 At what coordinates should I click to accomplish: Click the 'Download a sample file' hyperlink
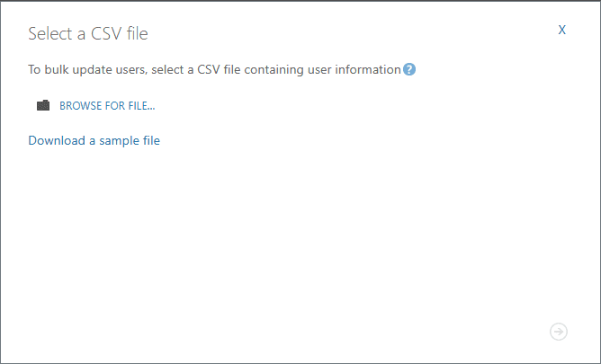point(94,140)
